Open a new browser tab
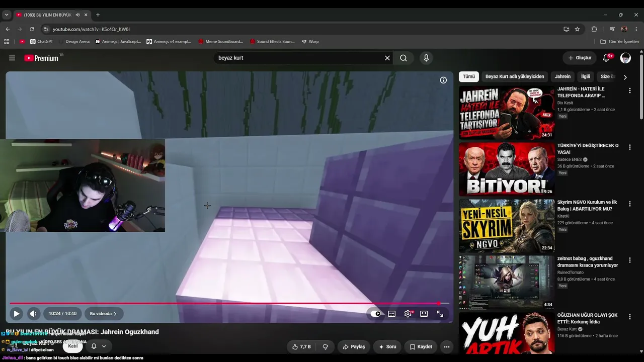 click(x=98, y=15)
